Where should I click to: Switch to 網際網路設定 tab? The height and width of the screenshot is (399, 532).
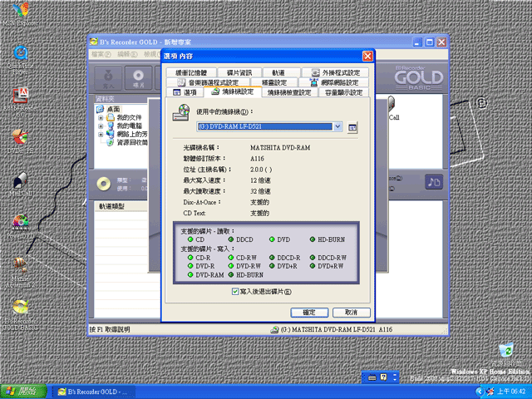coord(333,82)
